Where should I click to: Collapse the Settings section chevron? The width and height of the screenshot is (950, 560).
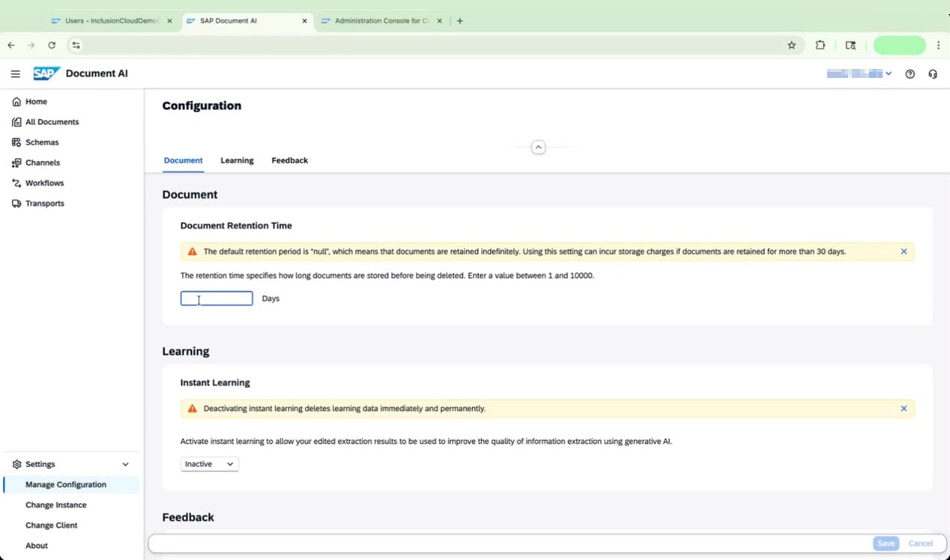[x=125, y=464]
